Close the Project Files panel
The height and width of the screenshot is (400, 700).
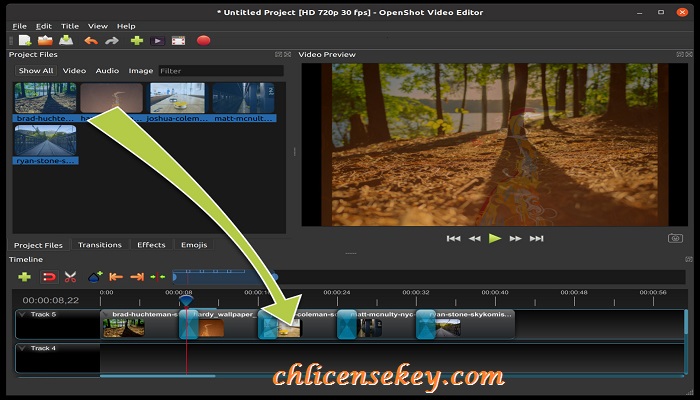click(x=288, y=54)
